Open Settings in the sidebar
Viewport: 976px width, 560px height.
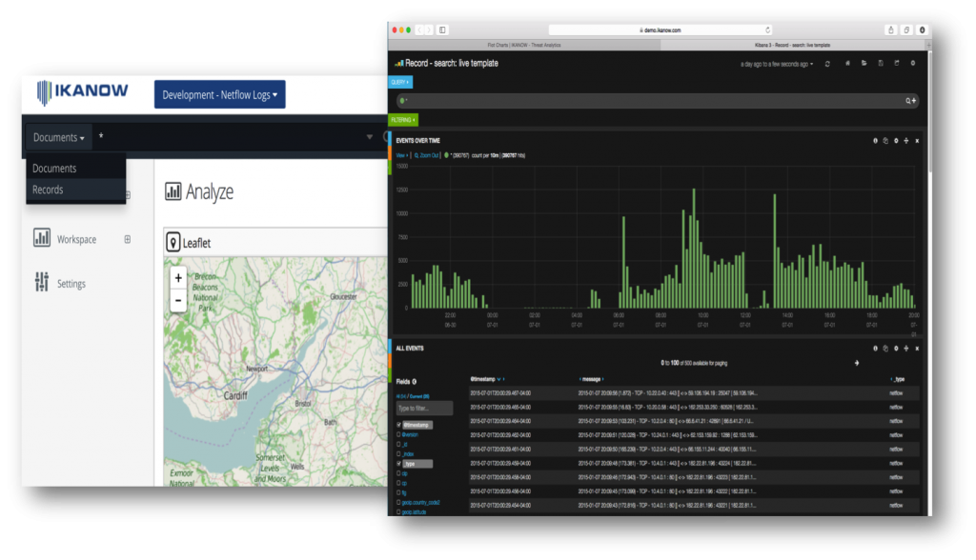click(71, 284)
